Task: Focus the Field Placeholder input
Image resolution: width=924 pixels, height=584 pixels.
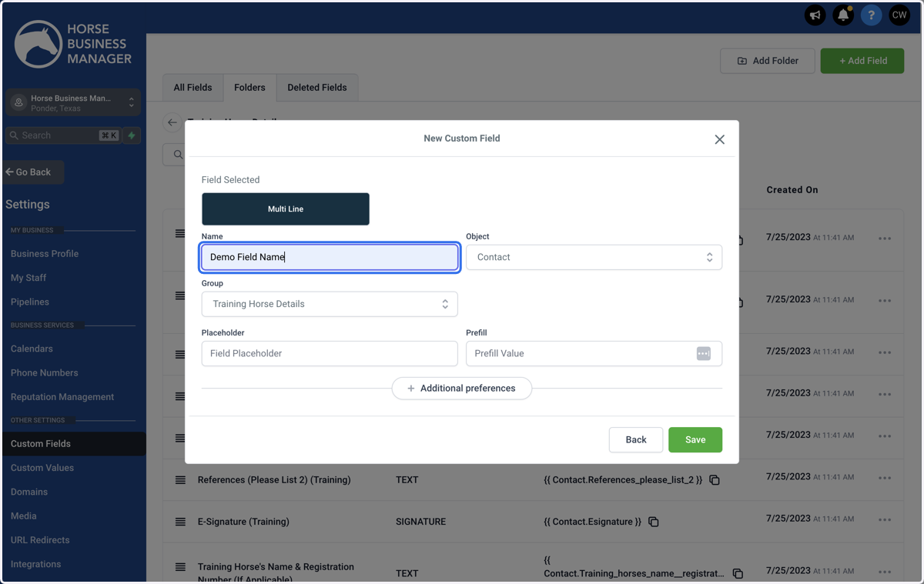Action: [330, 353]
